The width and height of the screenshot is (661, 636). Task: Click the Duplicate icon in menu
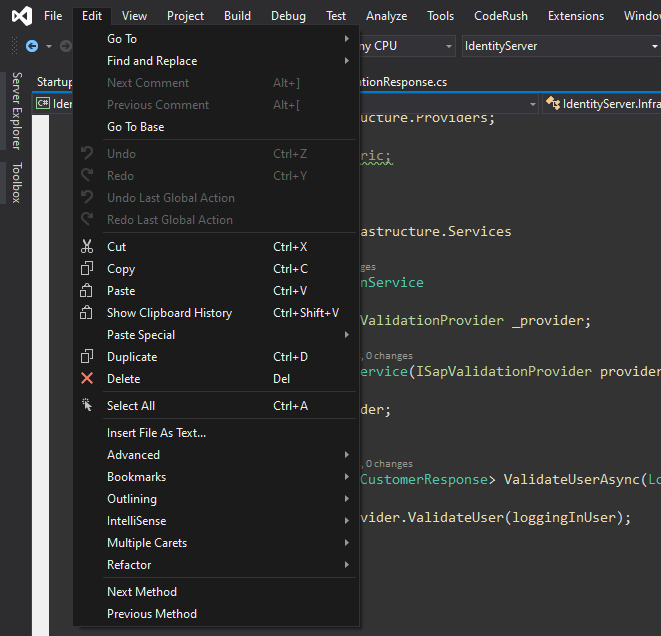click(x=87, y=357)
